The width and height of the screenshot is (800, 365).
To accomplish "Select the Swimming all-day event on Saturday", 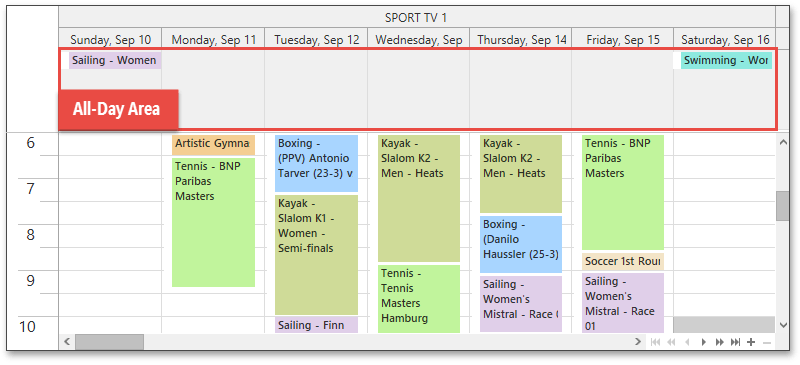I will point(726,60).
